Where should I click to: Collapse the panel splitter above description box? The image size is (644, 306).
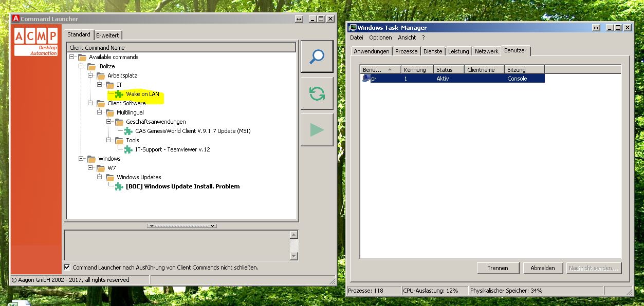[181, 226]
